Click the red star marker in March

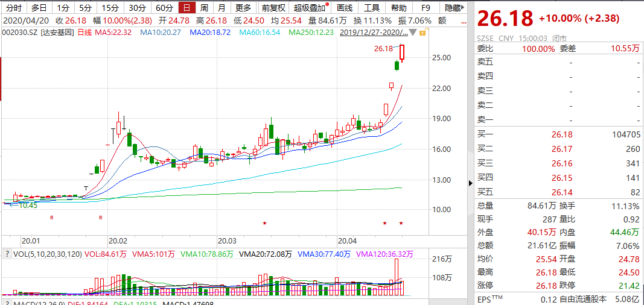pyautogui.click(x=264, y=224)
